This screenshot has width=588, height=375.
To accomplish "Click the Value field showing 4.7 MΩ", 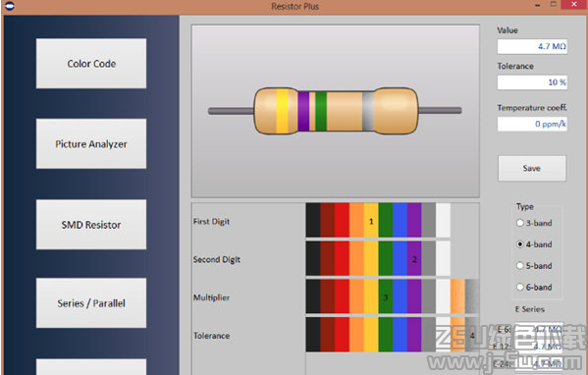I will 532,46.
